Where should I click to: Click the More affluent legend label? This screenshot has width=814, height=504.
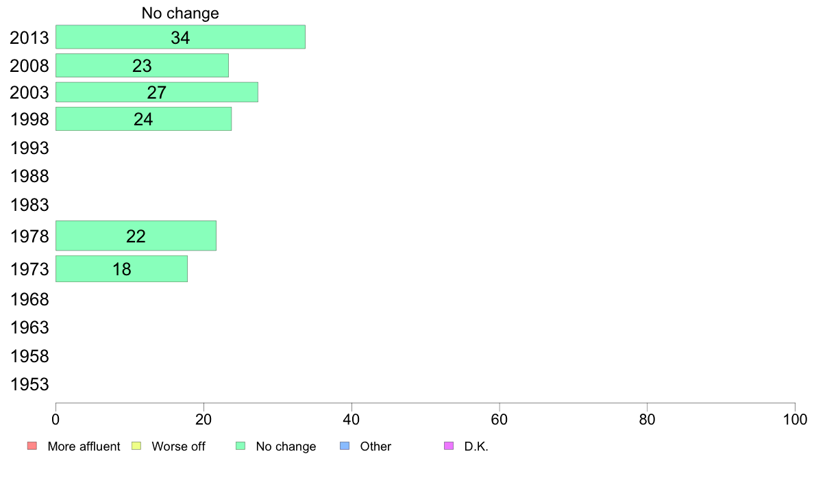click(x=84, y=446)
